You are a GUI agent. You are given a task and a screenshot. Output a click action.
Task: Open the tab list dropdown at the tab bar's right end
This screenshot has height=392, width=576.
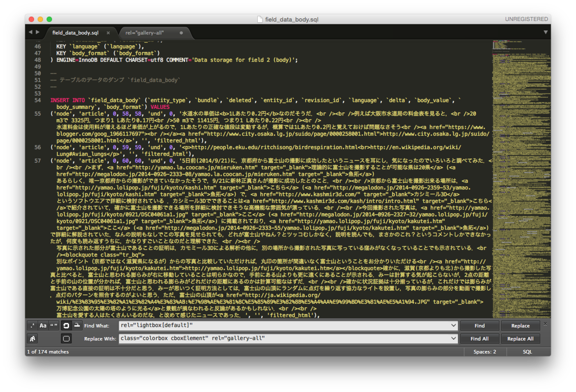click(546, 32)
